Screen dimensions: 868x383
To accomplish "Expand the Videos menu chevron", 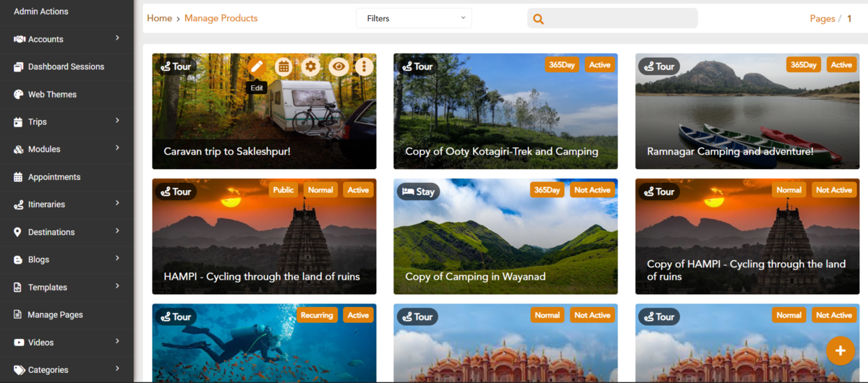I will click(x=117, y=341).
